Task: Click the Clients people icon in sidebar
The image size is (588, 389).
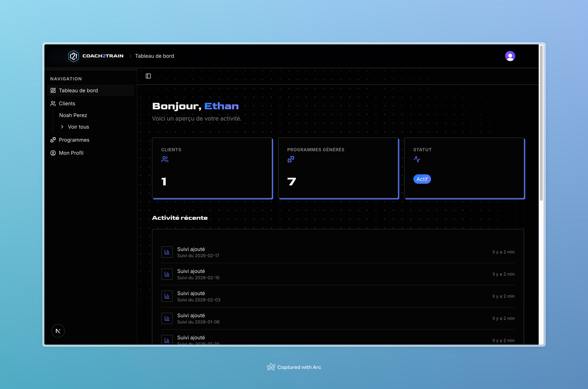Action: [53, 104]
